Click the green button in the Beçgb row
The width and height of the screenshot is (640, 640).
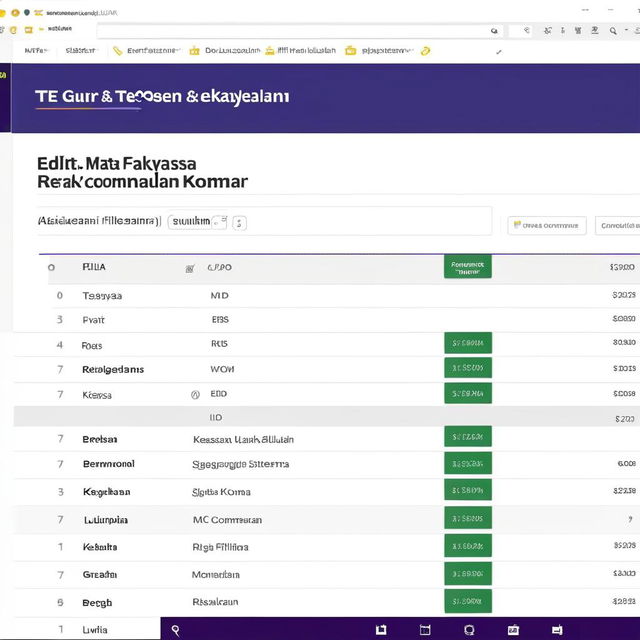click(x=468, y=601)
